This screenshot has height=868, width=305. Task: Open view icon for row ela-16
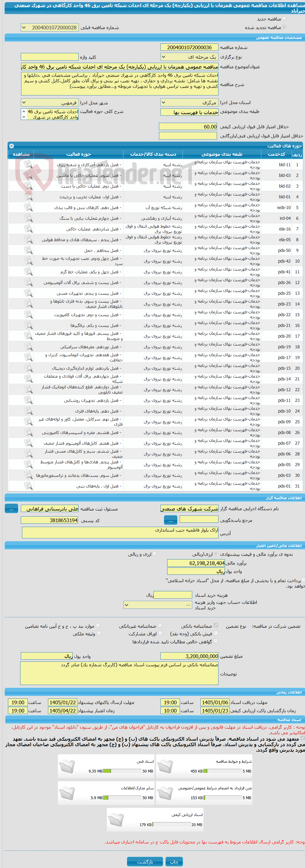pos(28,229)
